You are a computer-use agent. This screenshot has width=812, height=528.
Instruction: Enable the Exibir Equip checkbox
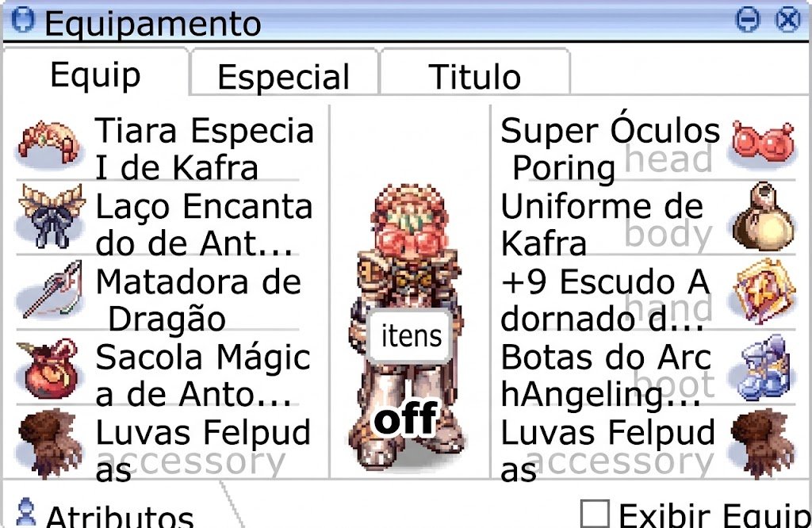tap(594, 514)
